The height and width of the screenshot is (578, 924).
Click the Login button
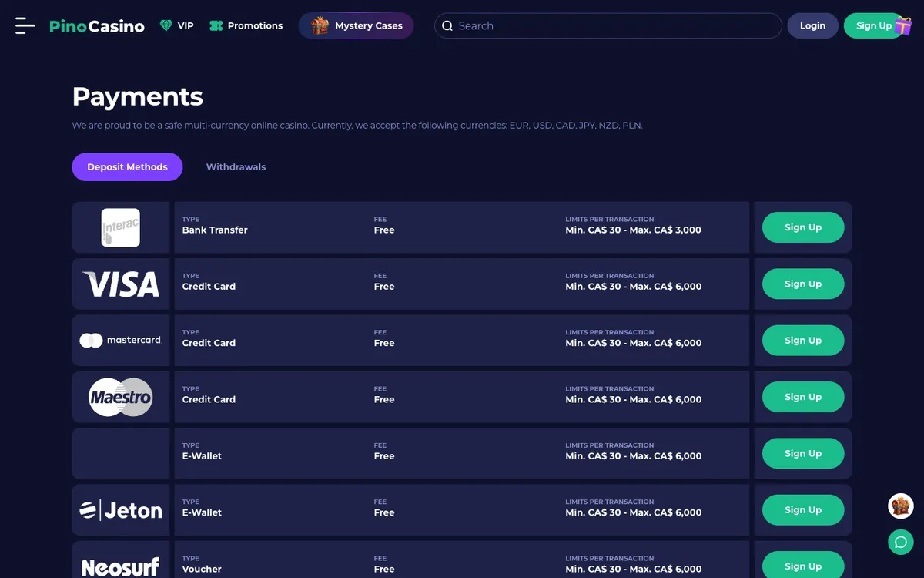[812, 25]
